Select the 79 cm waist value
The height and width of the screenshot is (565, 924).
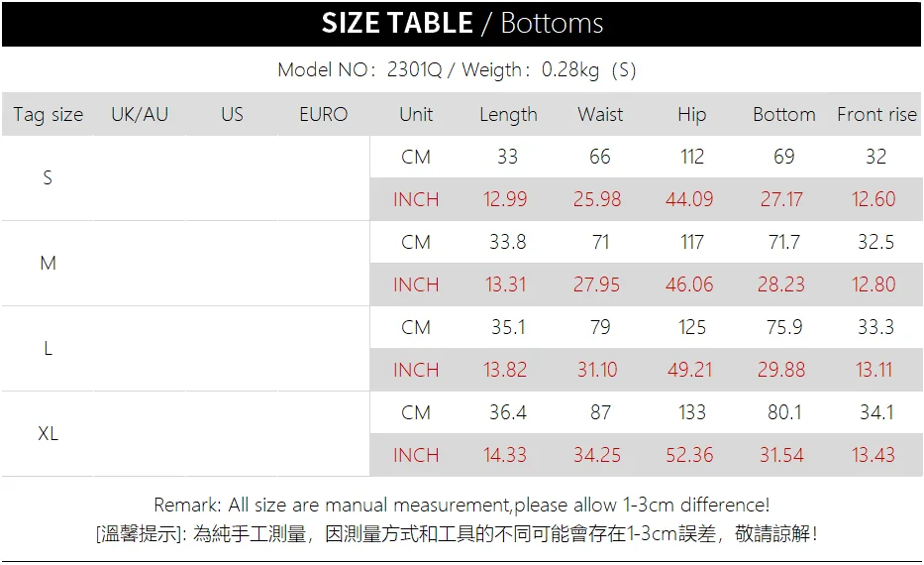600,327
